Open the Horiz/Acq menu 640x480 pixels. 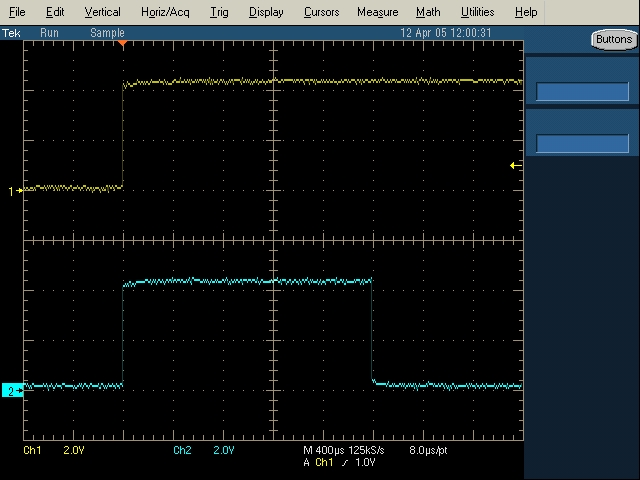pos(166,12)
